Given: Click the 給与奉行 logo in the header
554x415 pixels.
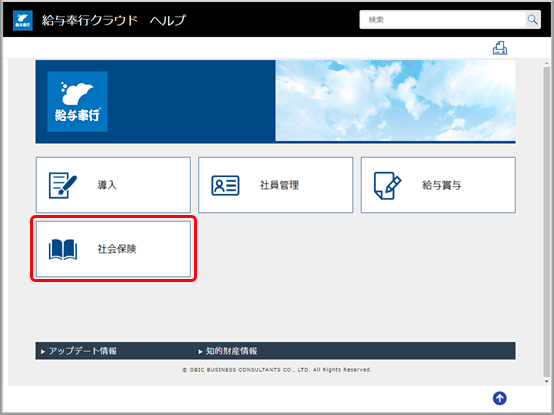Looking at the screenshot, I should pos(23,20).
